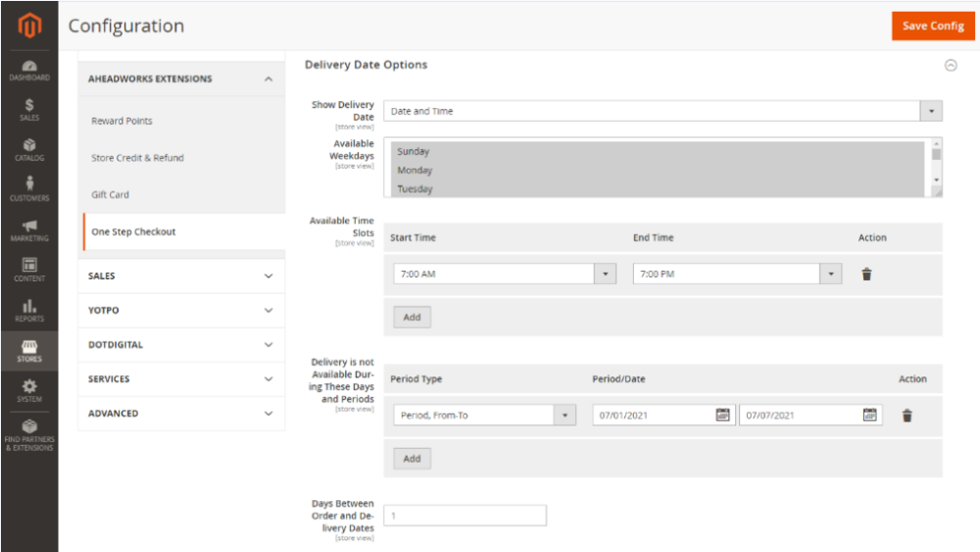Open the System sidebar menu
The image size is (980, 552).
29,391
